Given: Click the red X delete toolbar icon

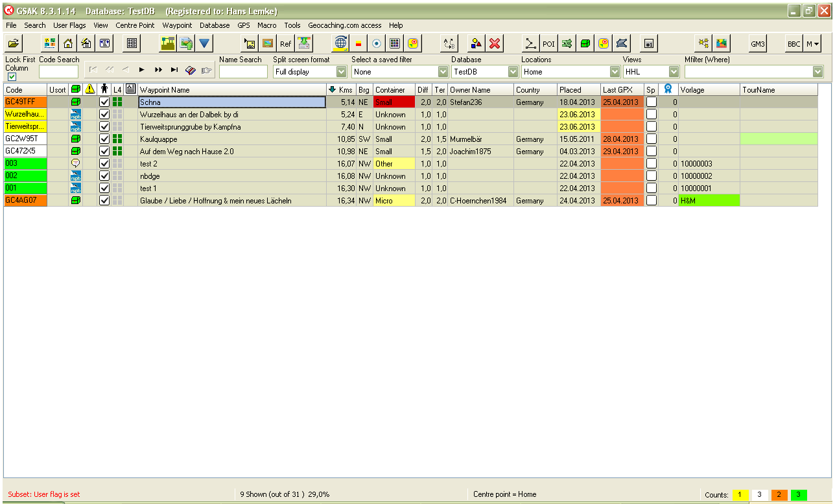Looking at the screenshot, I should [x=495, y=43].
